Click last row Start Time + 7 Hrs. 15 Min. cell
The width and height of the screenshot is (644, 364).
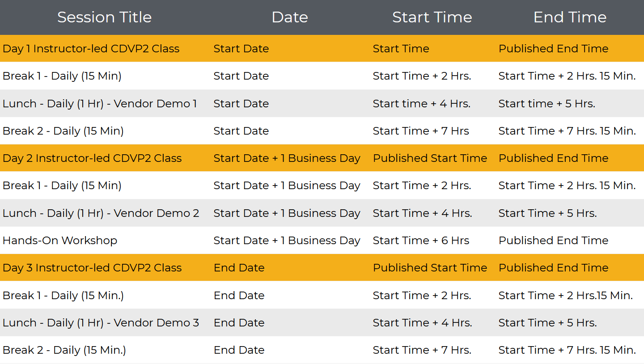(567, 350)
